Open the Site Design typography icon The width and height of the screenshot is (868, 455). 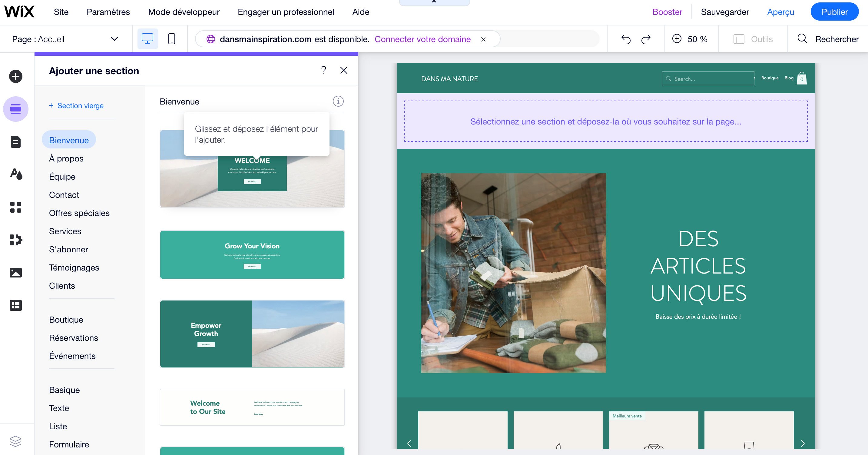click(x=15, y=174)
